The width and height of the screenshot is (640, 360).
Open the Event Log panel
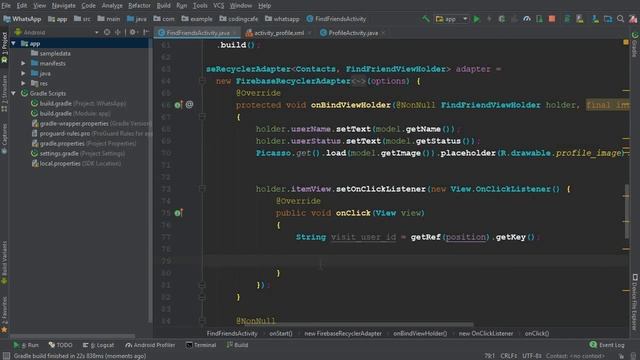[x=607, y=345]
